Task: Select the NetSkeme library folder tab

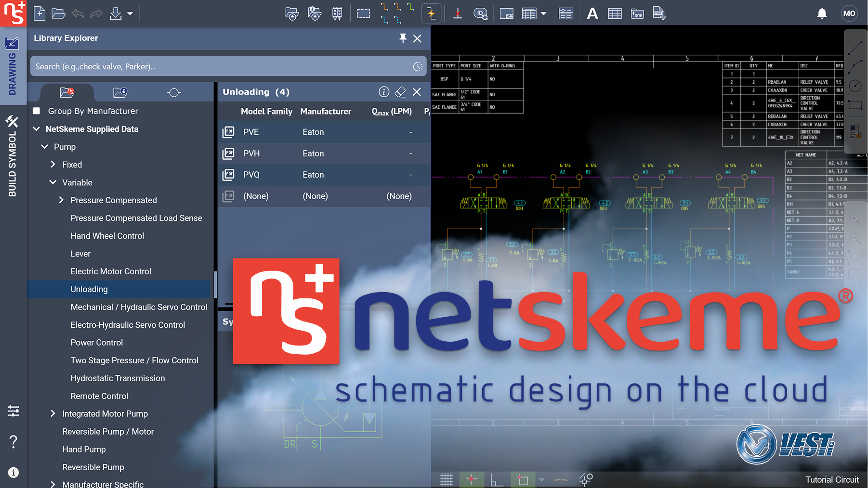Action: [67, 92]
